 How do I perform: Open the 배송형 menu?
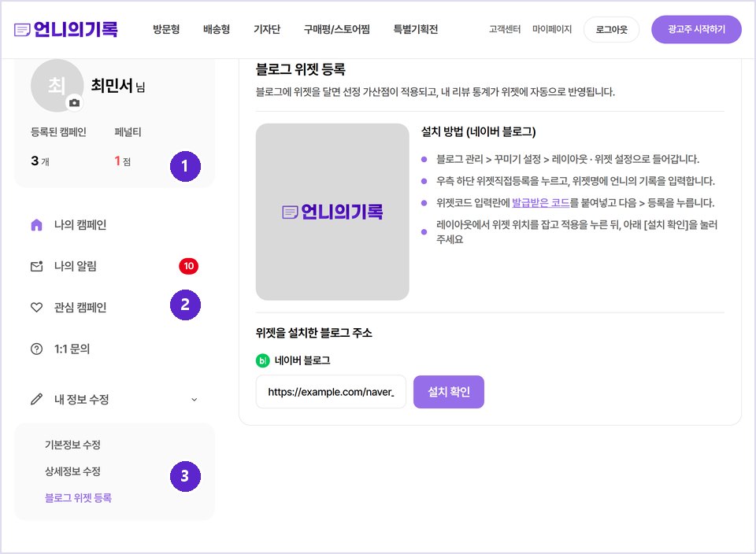217,29
